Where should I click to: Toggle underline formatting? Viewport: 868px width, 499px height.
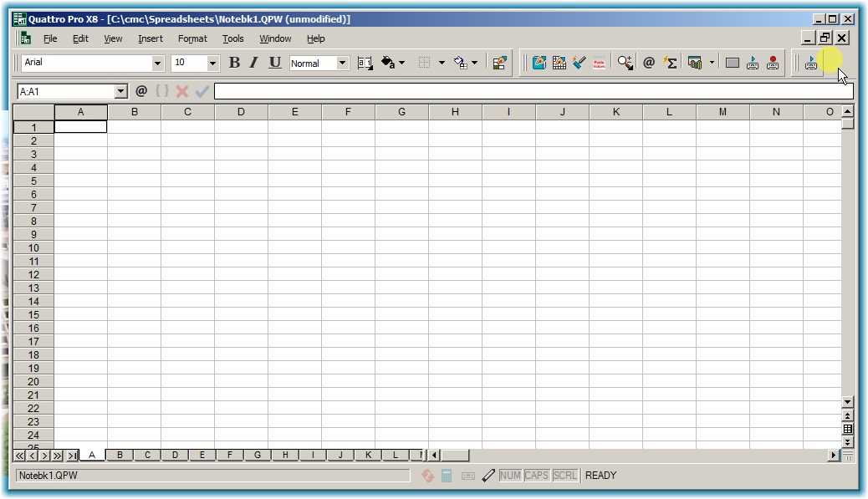274,63
